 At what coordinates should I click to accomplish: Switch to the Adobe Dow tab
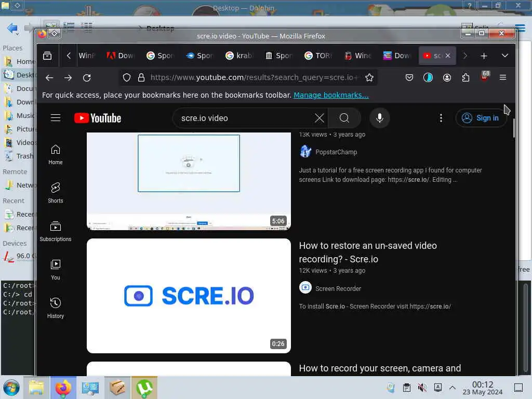[x=121, y=56]
